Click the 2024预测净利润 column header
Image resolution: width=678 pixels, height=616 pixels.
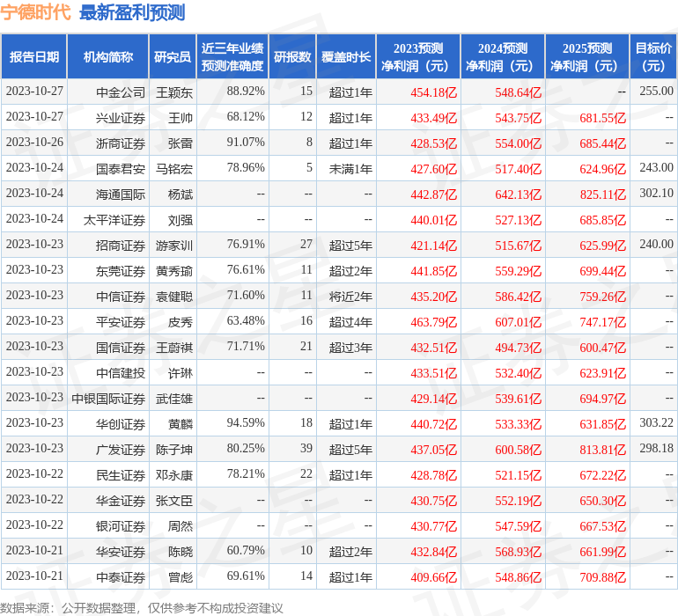coord(503,56)
